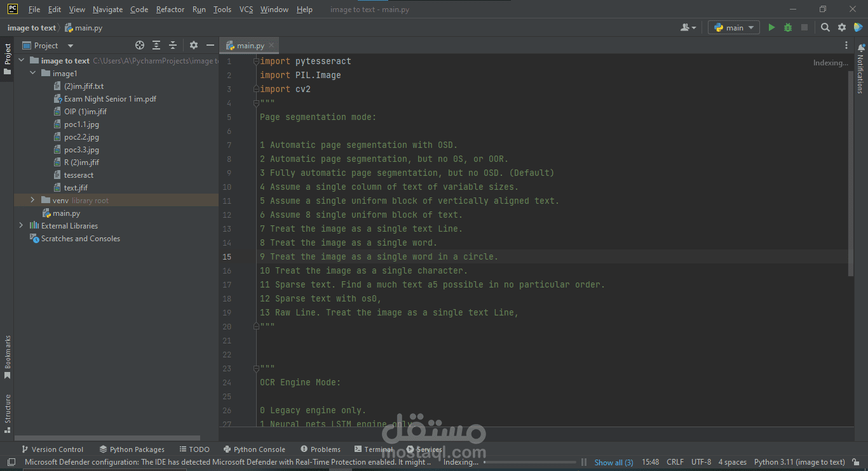
Task: Select main.py in project tree
Action: (61, 213)
